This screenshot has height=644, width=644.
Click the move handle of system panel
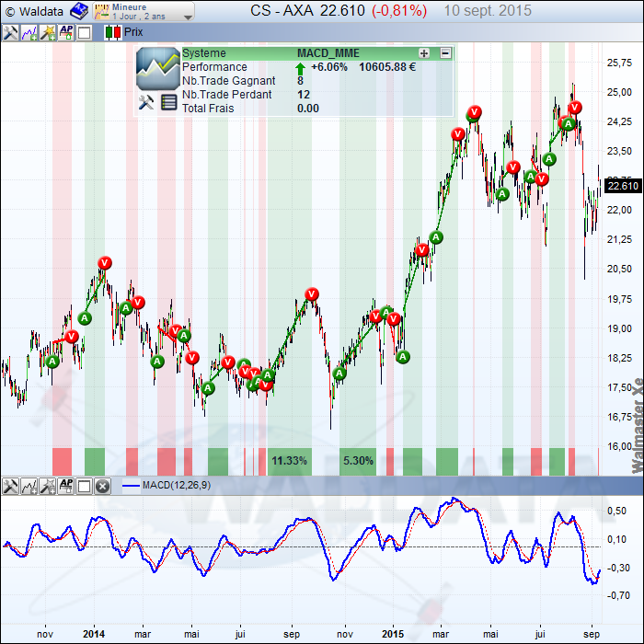[x=424, y=53]
